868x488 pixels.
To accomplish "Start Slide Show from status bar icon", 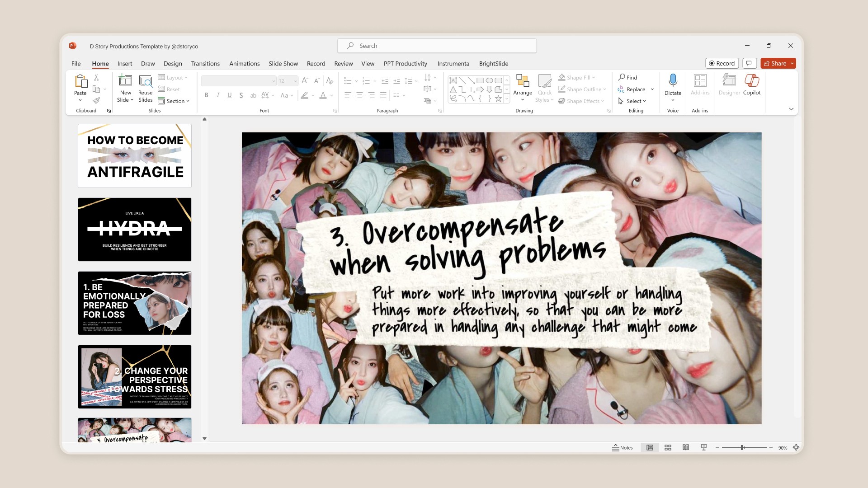I will click(x=703, y=447).
